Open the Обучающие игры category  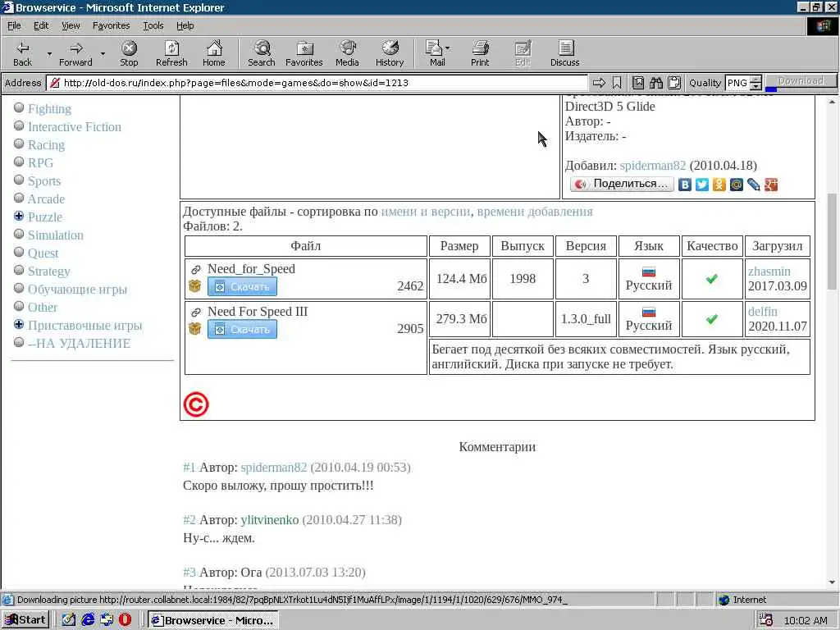[77, 290]
